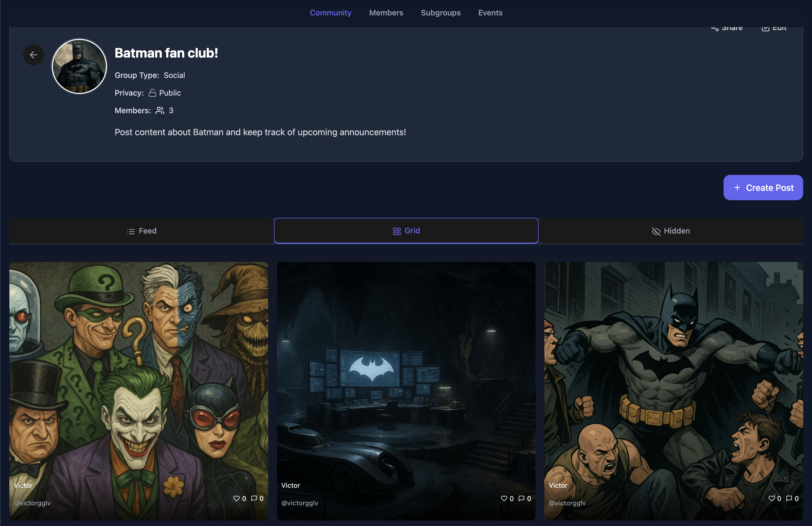Go to the Events tab
The image size is (812, 526).
490,13
